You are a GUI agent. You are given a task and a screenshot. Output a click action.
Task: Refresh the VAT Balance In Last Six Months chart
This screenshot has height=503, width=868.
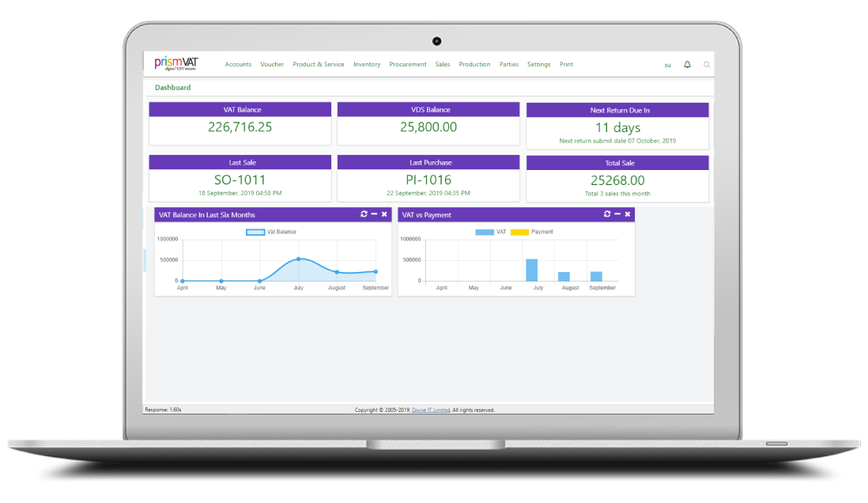pos(364,214)
